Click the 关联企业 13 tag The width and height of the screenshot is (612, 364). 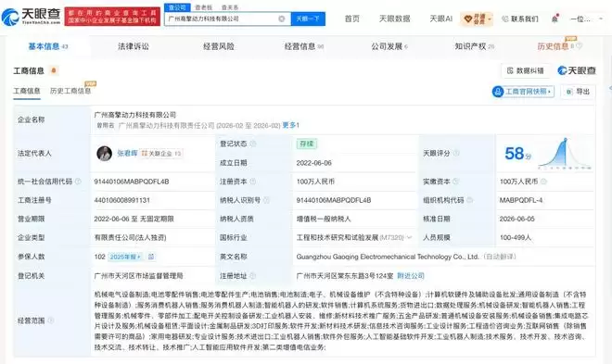pyautogui.click(x=161, y=154)
